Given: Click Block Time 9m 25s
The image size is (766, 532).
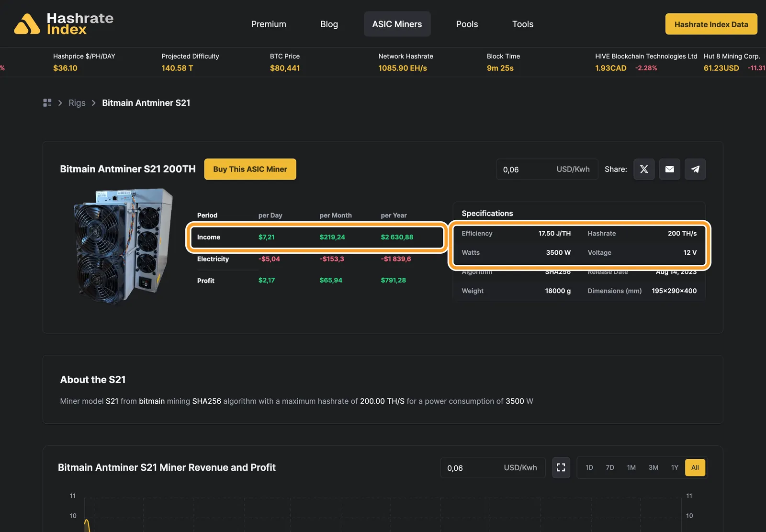Looking at the screenshot, I should (x=500, y=68).
